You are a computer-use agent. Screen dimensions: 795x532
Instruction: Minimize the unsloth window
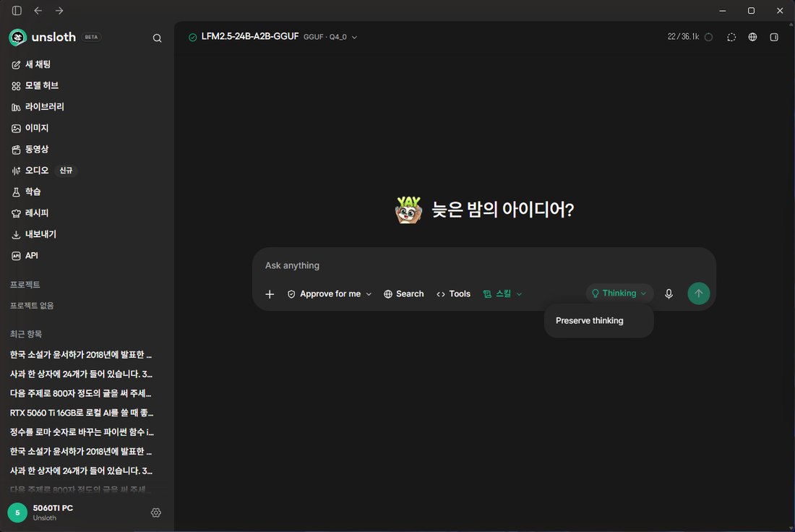click(723, 11)
